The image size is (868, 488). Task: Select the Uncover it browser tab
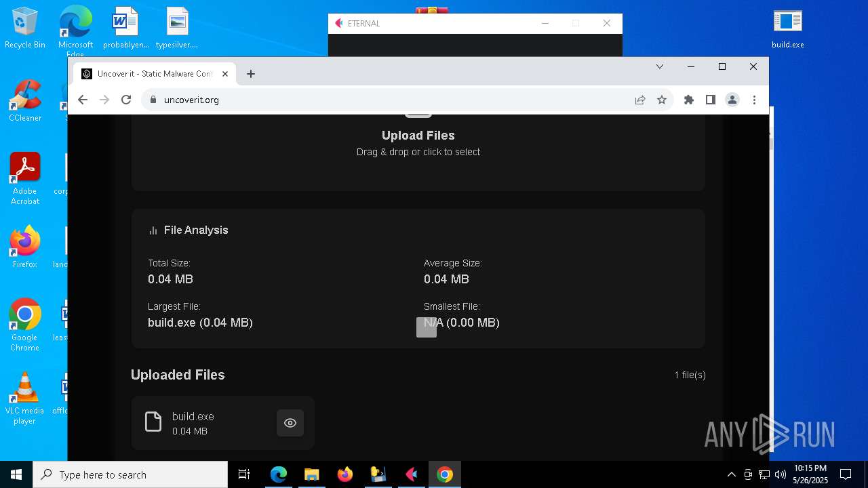(x=155, y=74)
